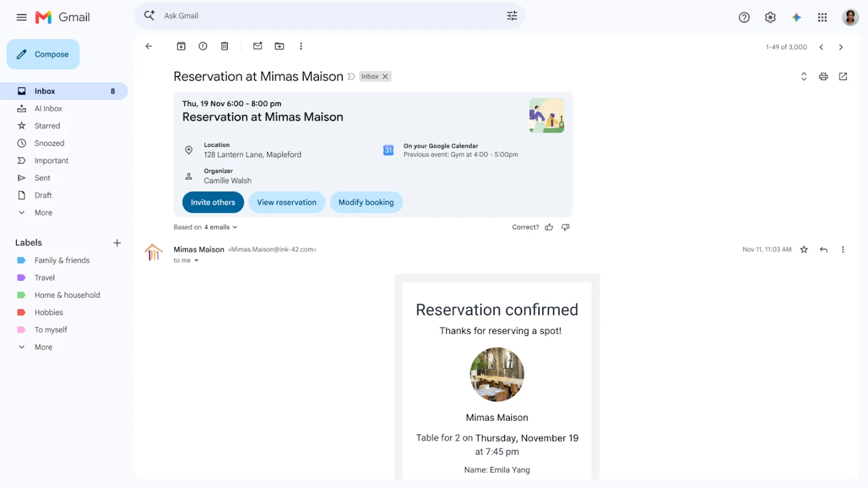Click the Compose button
The image size is (868, 488).
coord(43,54)
